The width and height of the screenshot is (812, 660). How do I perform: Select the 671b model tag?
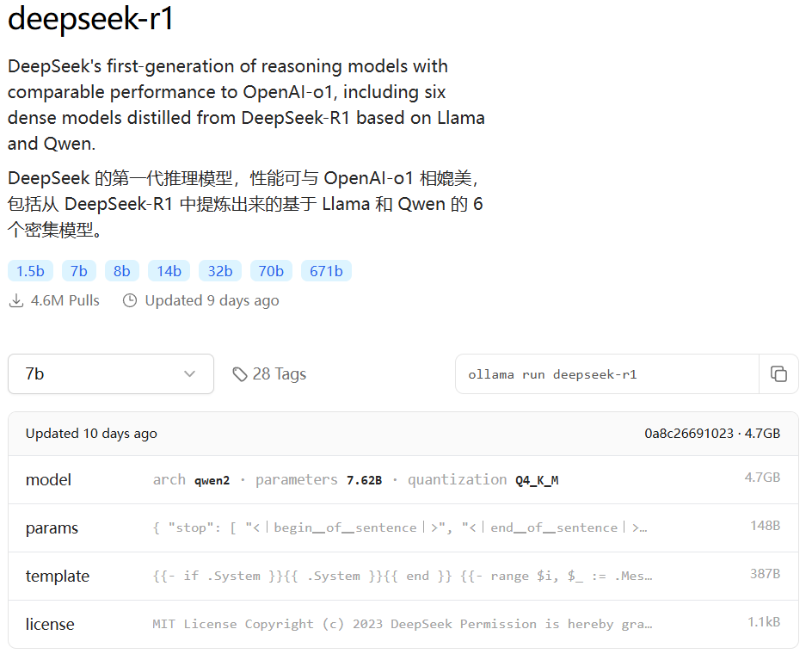(x=326, y=271)
